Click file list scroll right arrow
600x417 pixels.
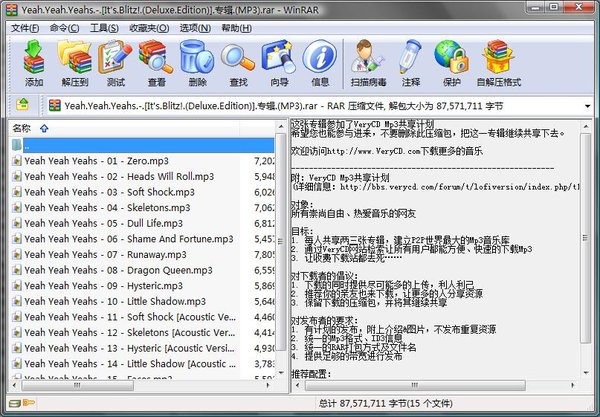tap(268, 385)
